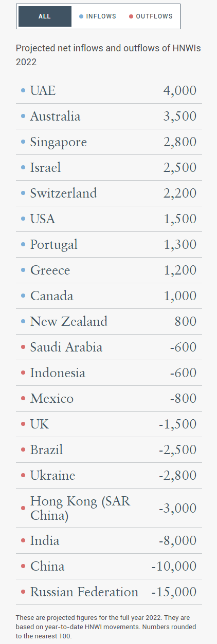Screen dimensions: 217x644
Task: Click the Canada value 1,000
Action: [180, 296]
